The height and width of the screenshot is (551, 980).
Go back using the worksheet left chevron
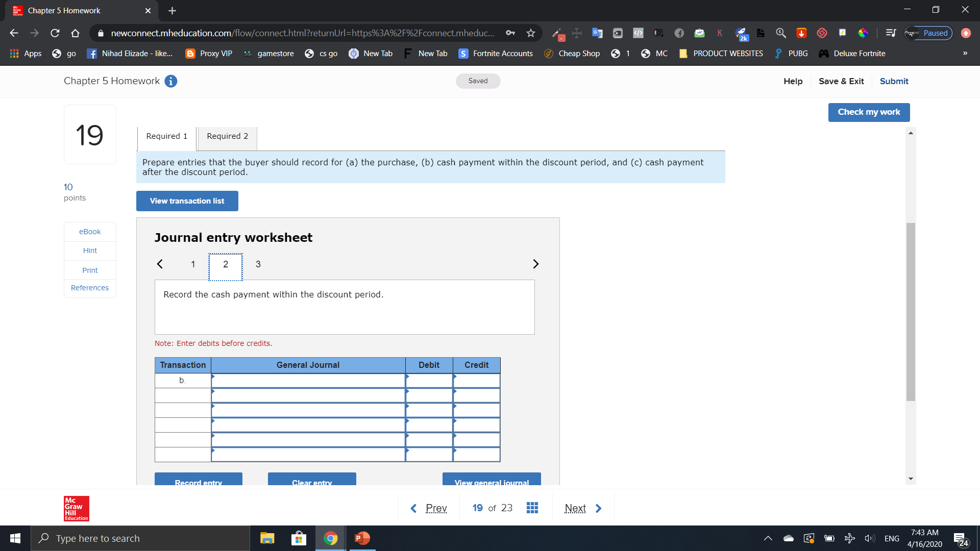click(x=160, y=264)
